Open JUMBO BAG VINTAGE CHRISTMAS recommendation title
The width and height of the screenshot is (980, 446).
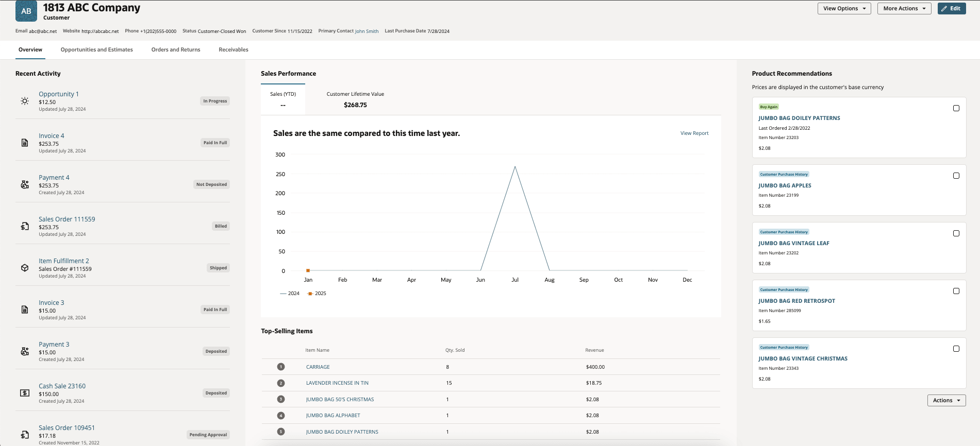tap(803, 359)
